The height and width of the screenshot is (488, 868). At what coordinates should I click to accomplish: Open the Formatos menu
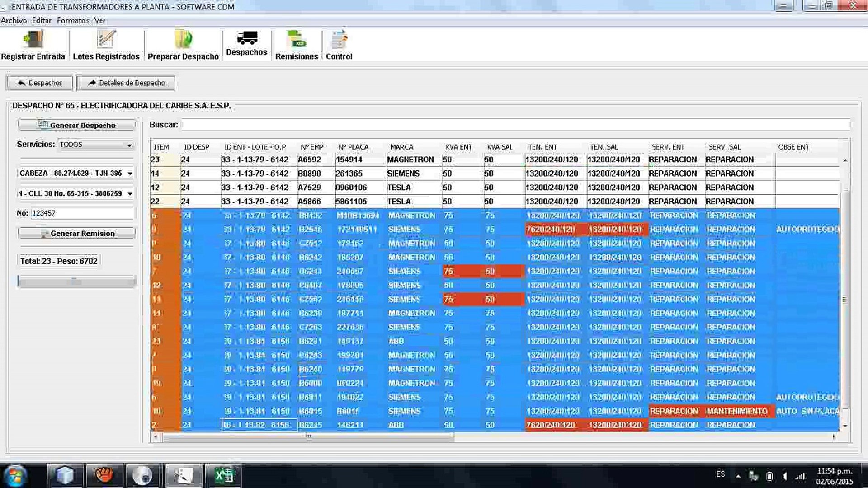pyautogui.click(x=72, y=20)
